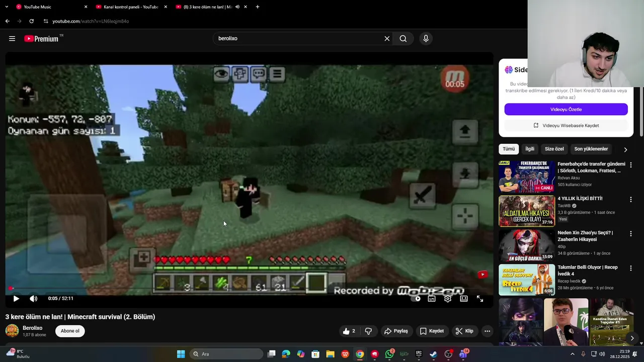View site information icon in address bar

(45, 21)
